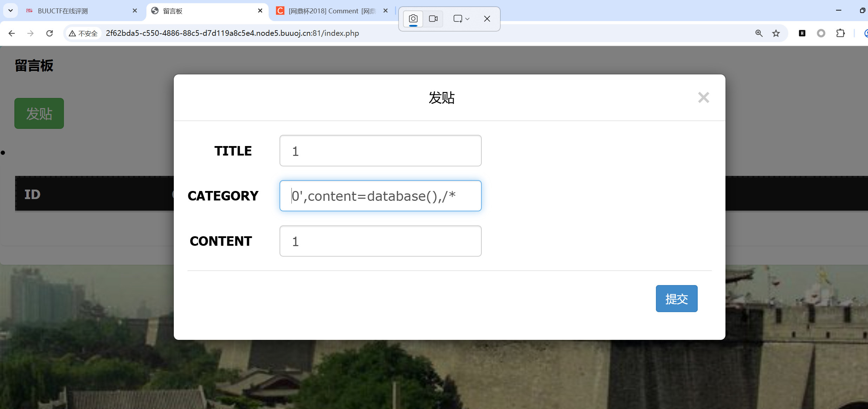Open the extensions puzzle icon
The image size is (868, 409).
[x=840, y=33]
